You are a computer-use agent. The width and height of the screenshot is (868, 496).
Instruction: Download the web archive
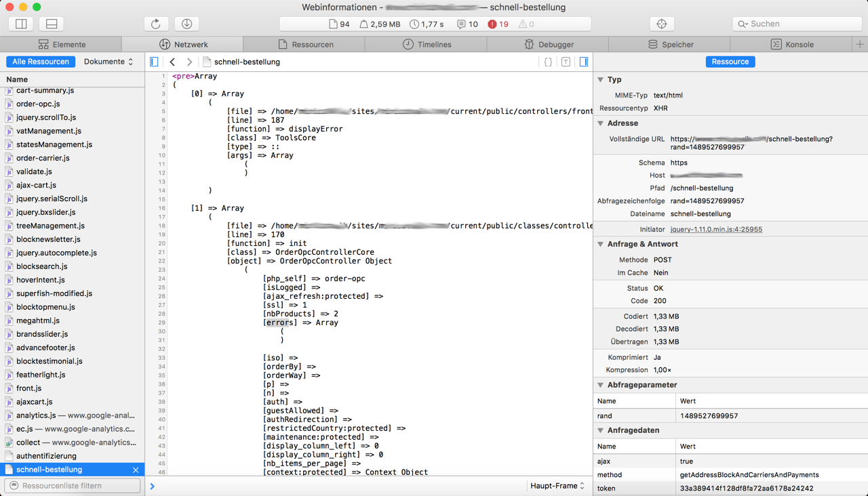186,24
